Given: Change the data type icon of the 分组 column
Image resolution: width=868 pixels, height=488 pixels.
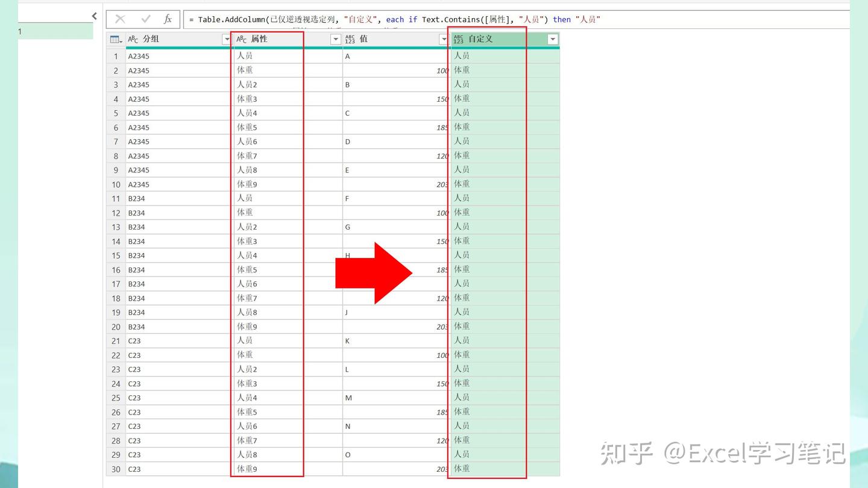Looking at the screenshot, I should point(133,39).
